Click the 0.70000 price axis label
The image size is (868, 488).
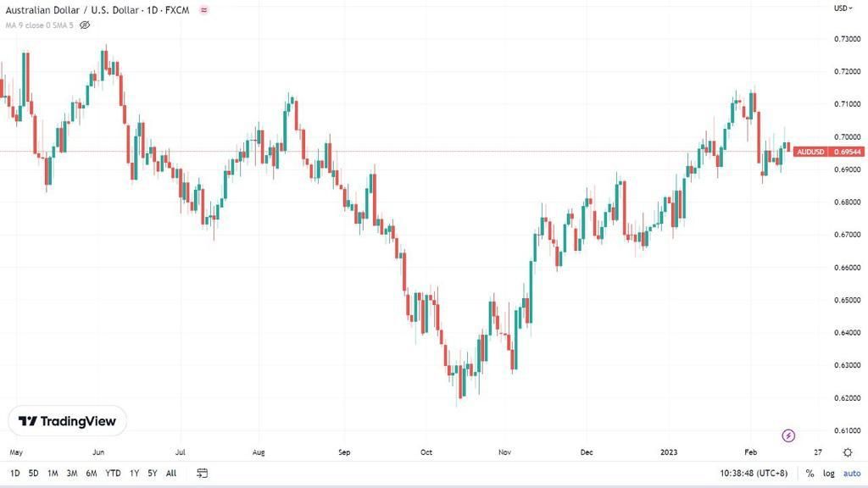847,136
